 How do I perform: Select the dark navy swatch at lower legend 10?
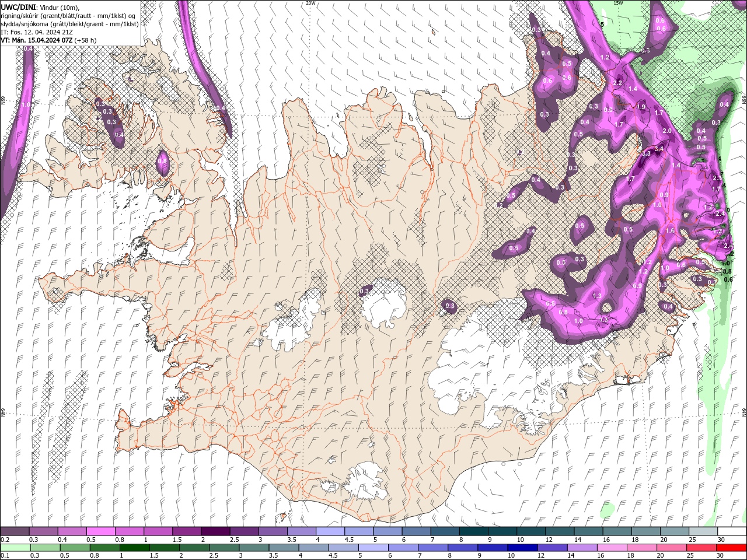coord(522,548)
